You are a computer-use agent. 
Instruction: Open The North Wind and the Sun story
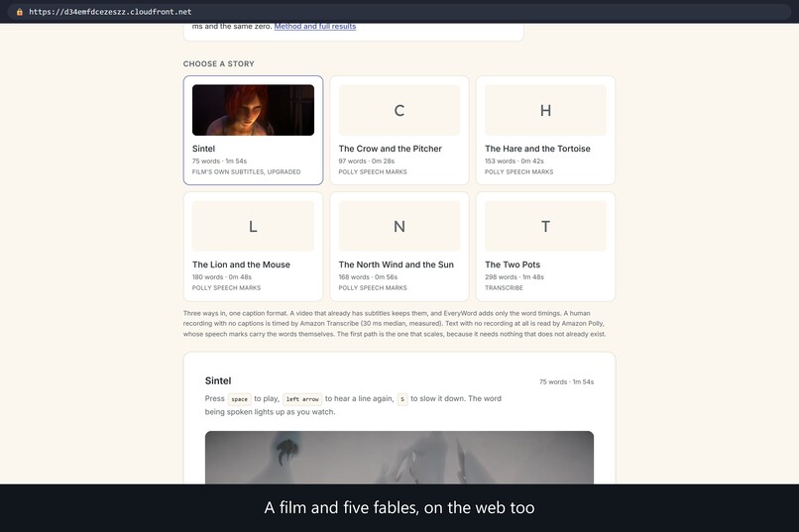399,247
